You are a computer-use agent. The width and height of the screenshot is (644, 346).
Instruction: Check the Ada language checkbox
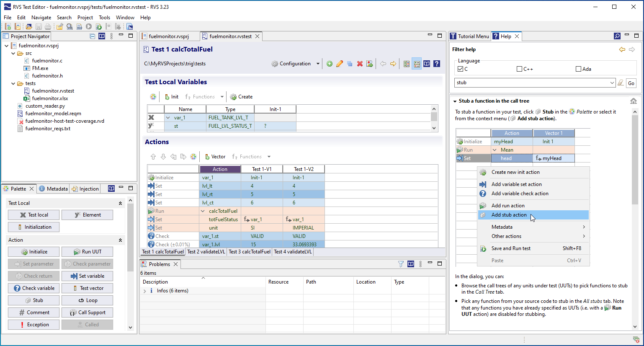[579, 69]
